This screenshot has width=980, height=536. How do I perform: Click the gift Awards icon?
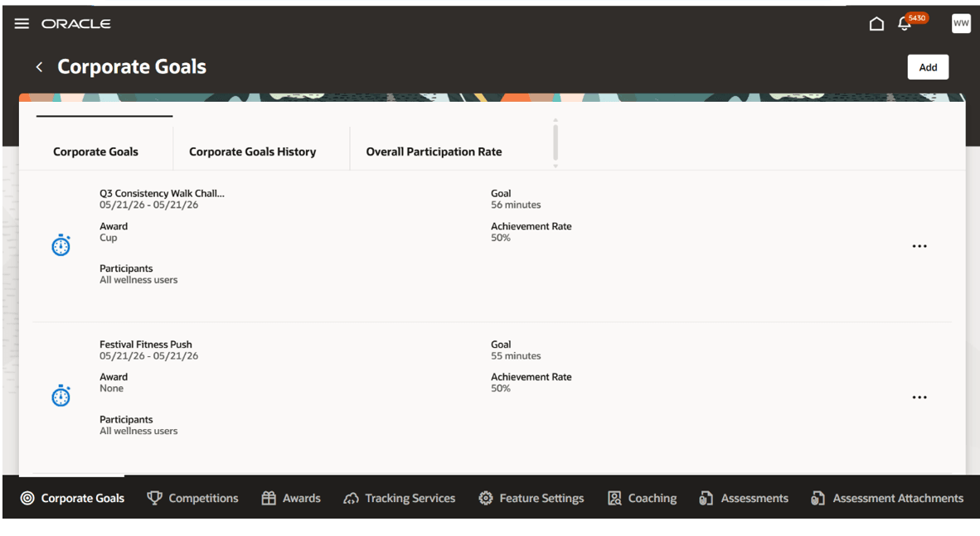click(269, 498)
